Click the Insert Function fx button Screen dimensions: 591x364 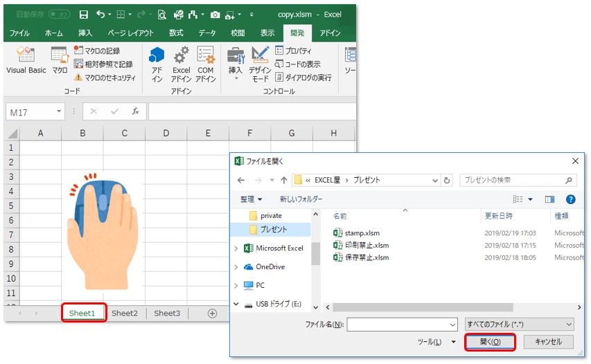135,111
